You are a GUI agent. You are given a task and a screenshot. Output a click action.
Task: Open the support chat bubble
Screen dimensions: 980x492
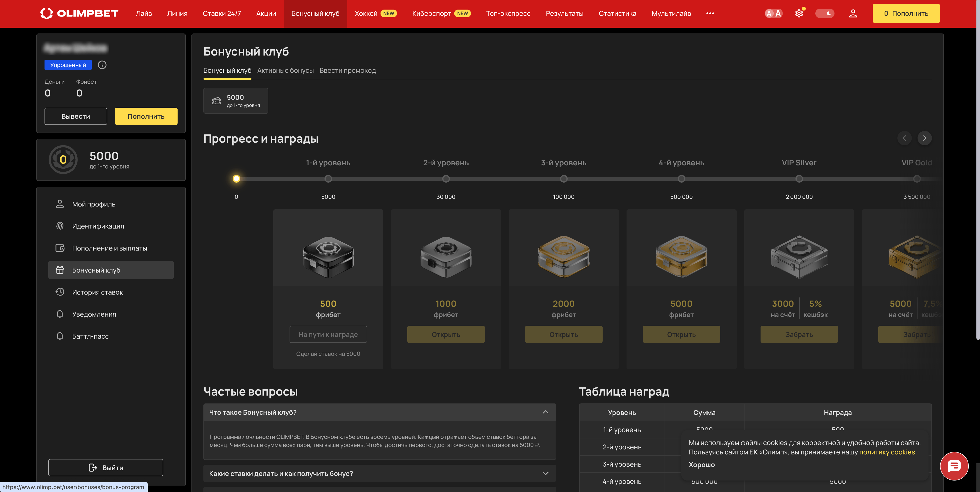(x=954, y=466)
